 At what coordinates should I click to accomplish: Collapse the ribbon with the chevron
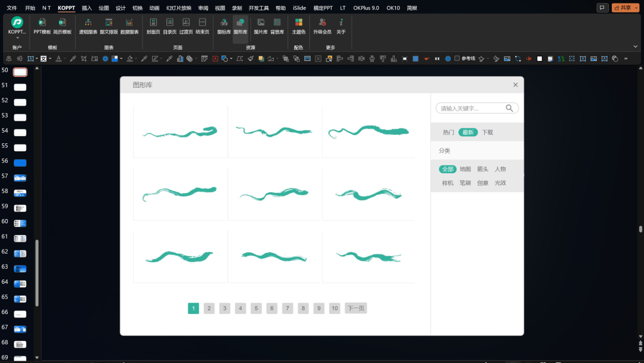[636, 47]
